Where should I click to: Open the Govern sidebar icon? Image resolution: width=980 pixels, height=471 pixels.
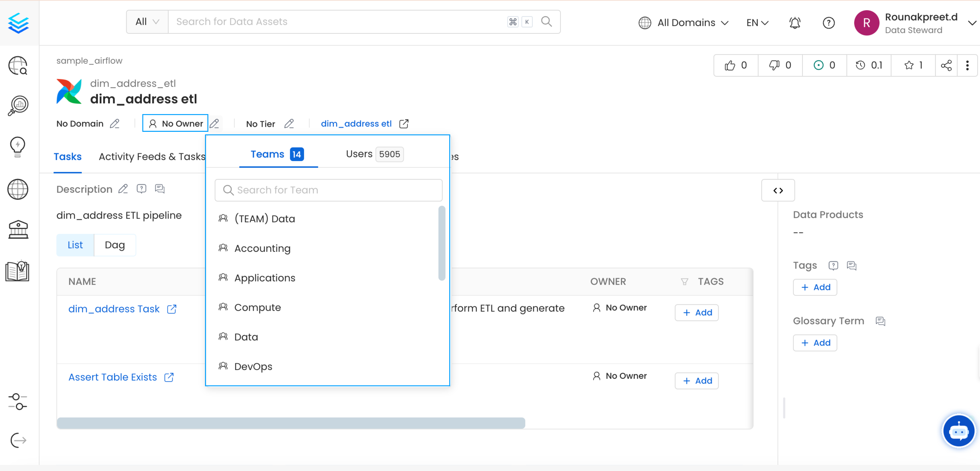tap(17, 229)
